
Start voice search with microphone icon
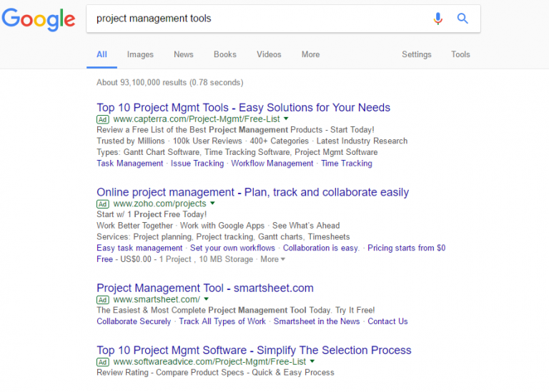[x=437, y=18]
